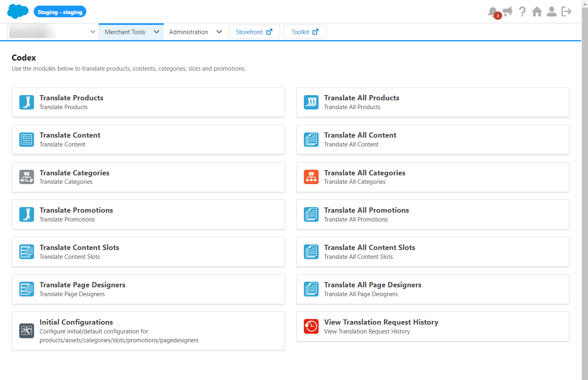
Task: Open Translate All Categories module title
Action: pyautogui.click(x=365, y=173)
